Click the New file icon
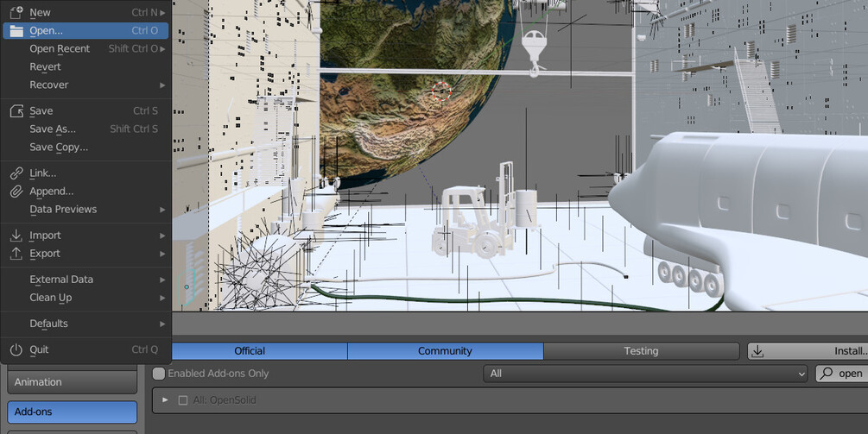 tap(16, 11)
